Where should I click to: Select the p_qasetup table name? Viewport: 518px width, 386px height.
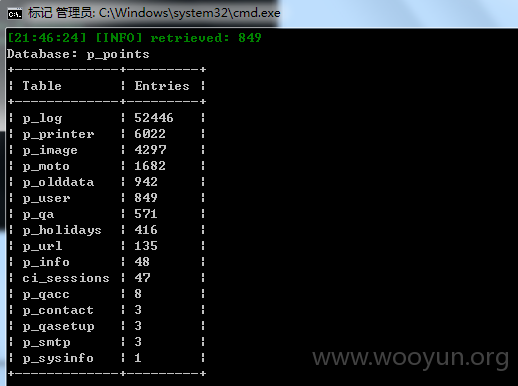58,326
